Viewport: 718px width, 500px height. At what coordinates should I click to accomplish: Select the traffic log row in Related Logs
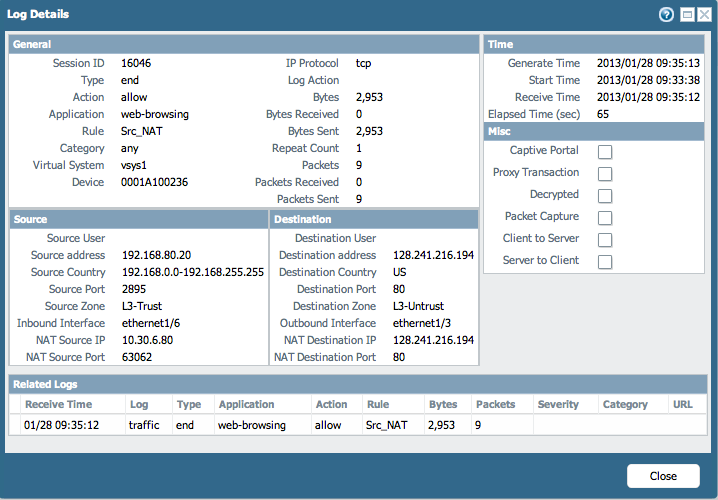tap(150, 425)
